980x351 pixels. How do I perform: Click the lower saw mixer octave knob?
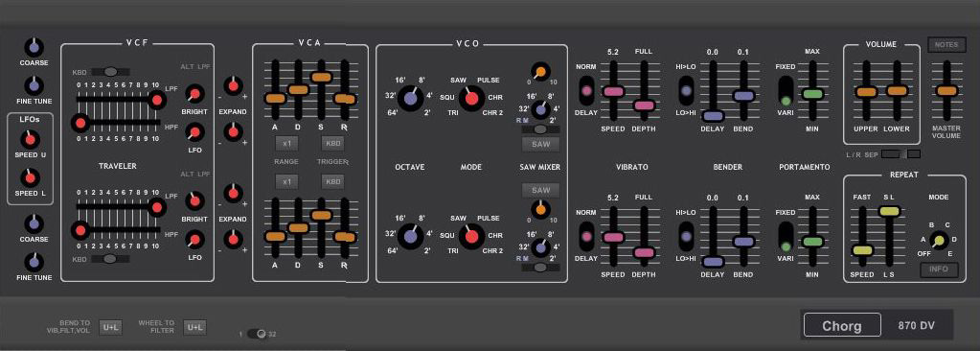point(540,247)
